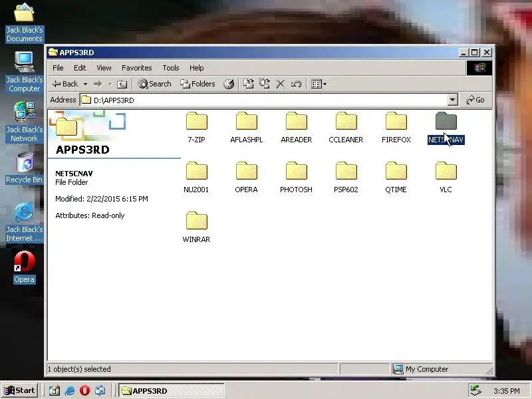Open the 7-ZIP folder
Image resolution: width=532 pixels, height=399 pixels.
(196, 127)
